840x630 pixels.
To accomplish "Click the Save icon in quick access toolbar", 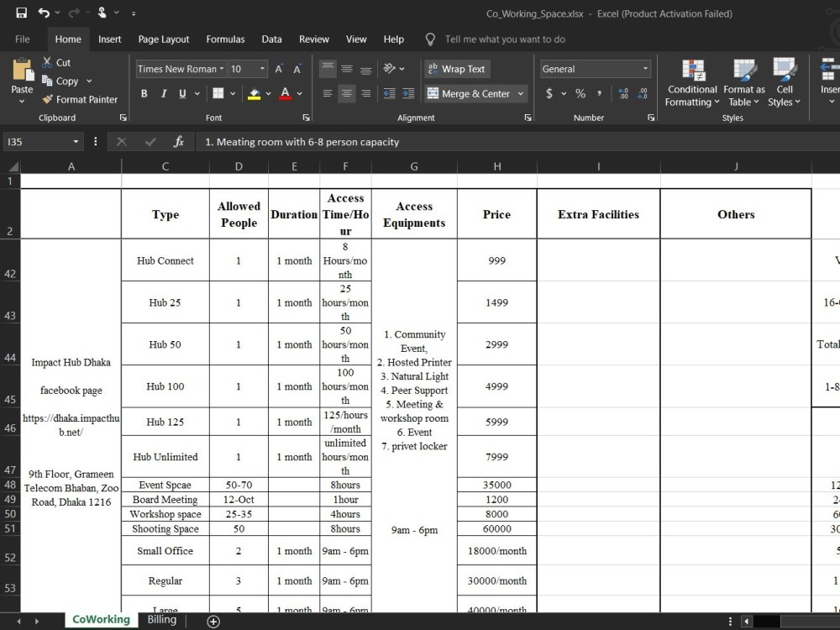I will click(22, 13).
